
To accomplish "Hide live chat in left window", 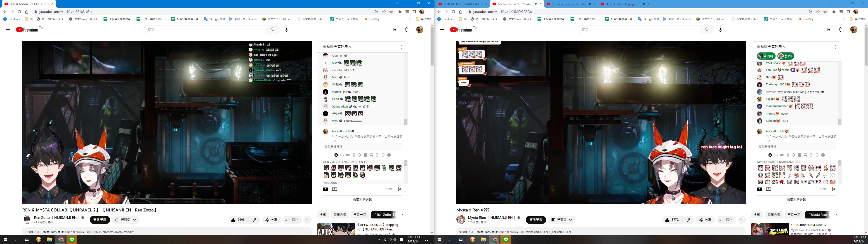I will [362, 199].
